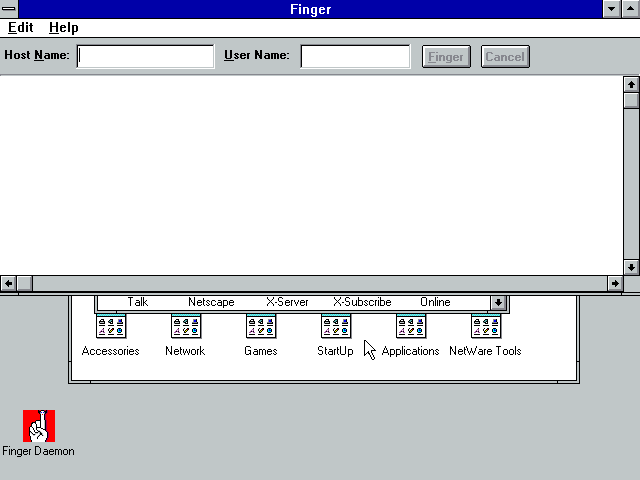The image size is (640, 480).
Task: Click the vertical scroll thumb in Finger output
Action: pyautogui.click(x=631, y=100)
